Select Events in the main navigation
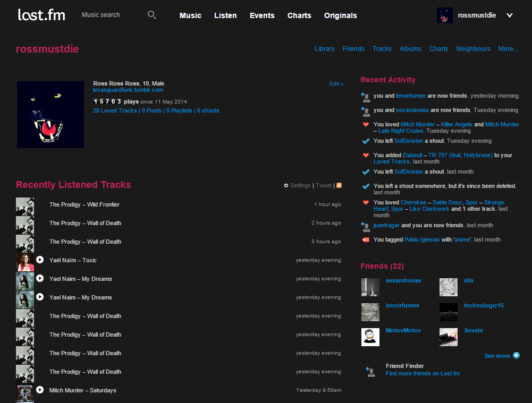Image resolution: width=532 pixels, height=403 pixels. (261, 15)
